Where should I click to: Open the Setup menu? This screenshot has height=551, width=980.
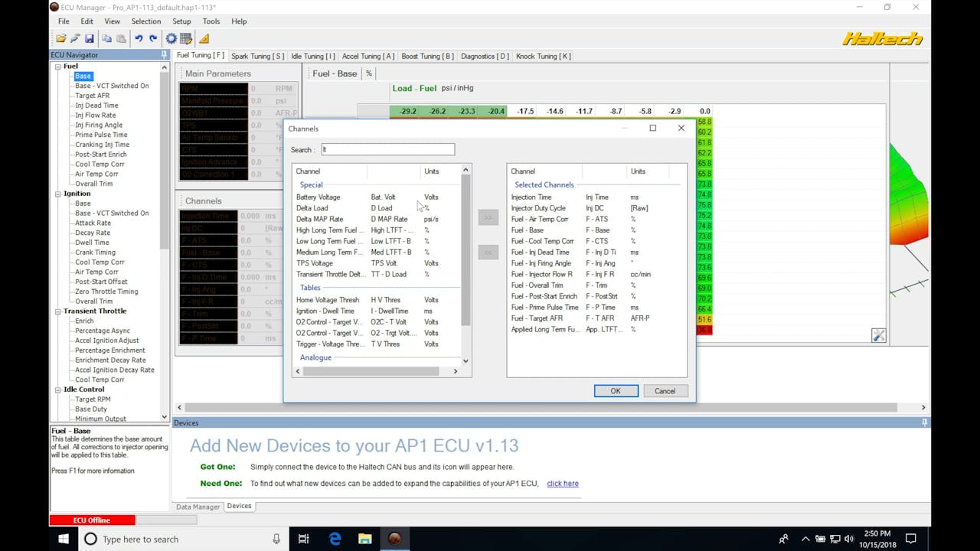click(181, 21)
